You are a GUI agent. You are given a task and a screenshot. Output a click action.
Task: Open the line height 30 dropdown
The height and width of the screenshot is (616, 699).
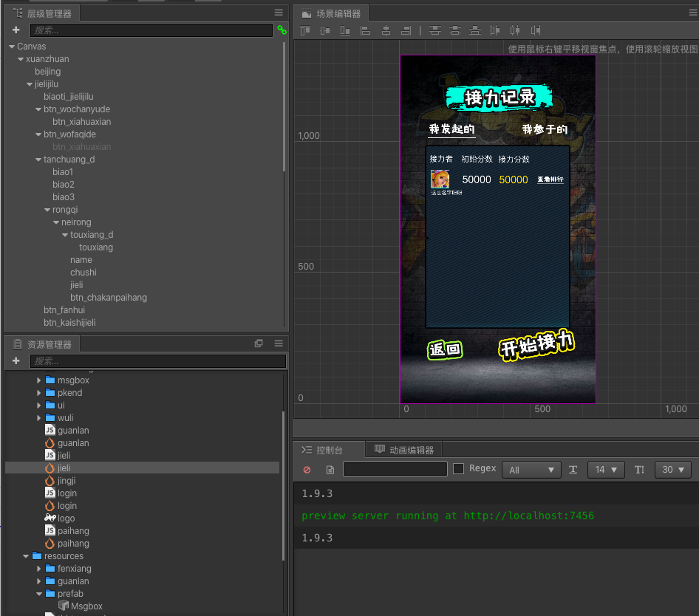click(672, 470)
